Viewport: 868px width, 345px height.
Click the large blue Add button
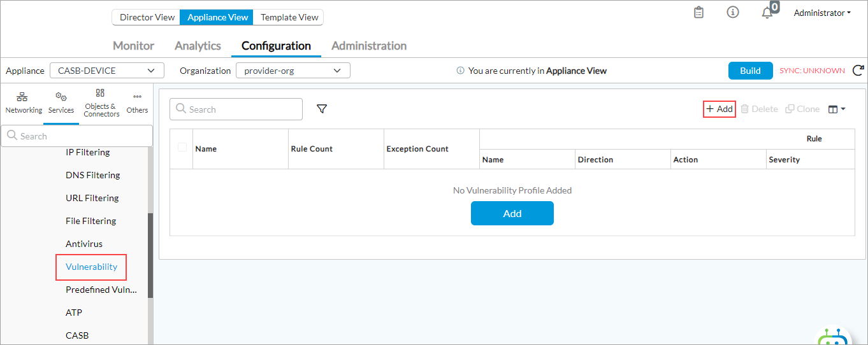(x=512, y=213)
